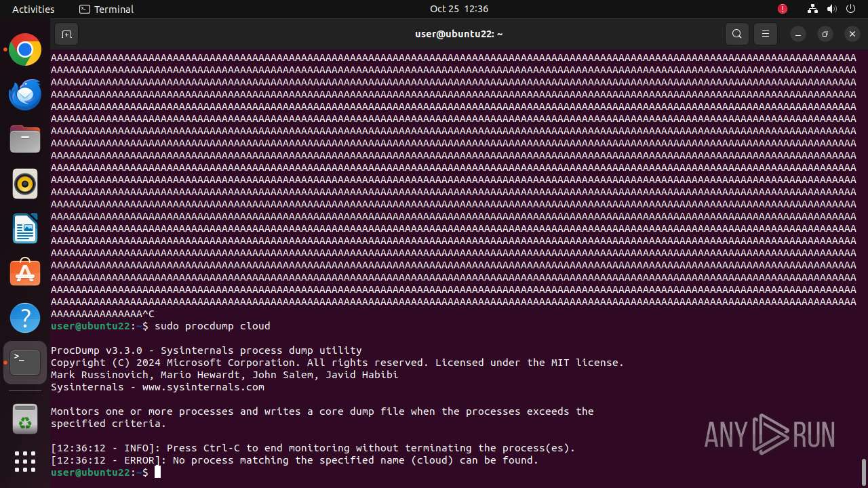Open the terminal search tool
The width and height of the screenshot is (868, 488).
(737, 34)
